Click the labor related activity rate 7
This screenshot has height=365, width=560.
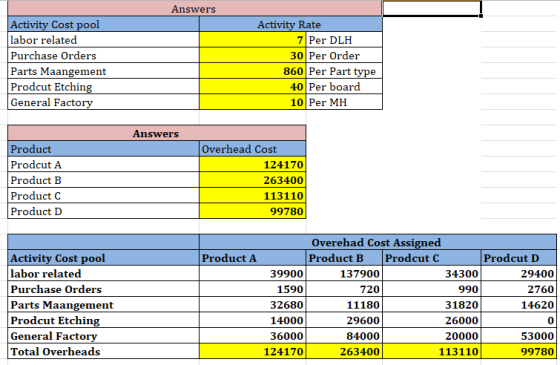tap(252, 40)
